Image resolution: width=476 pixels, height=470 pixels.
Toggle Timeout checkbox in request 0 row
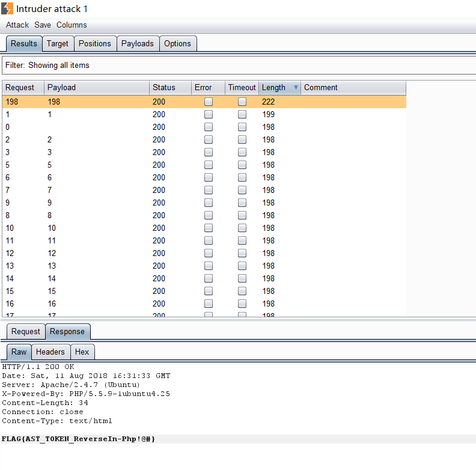point(242,127)
